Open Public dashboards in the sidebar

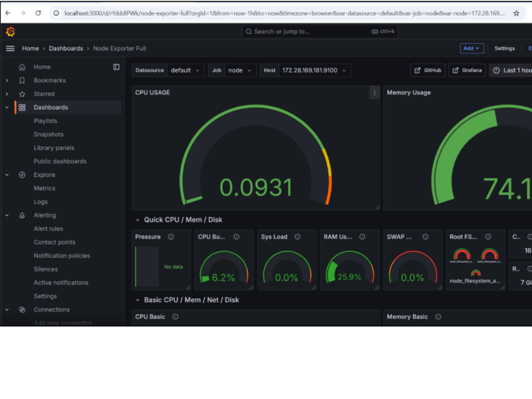60,161
